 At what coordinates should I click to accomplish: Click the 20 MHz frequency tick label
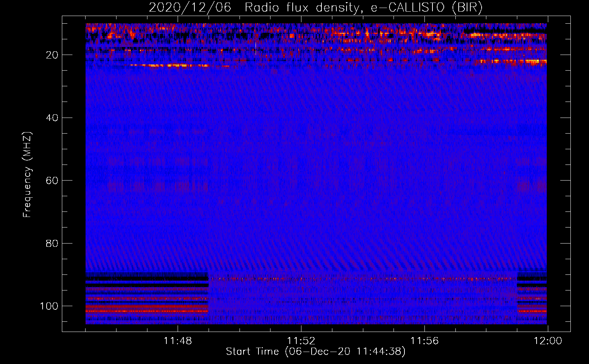coord(52,55)
